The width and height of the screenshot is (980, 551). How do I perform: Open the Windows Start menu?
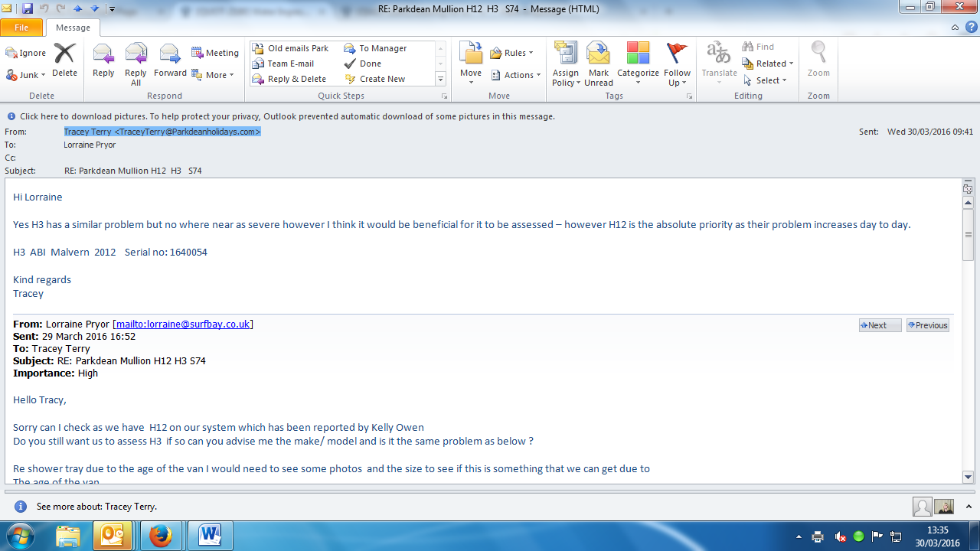[21, 536]
